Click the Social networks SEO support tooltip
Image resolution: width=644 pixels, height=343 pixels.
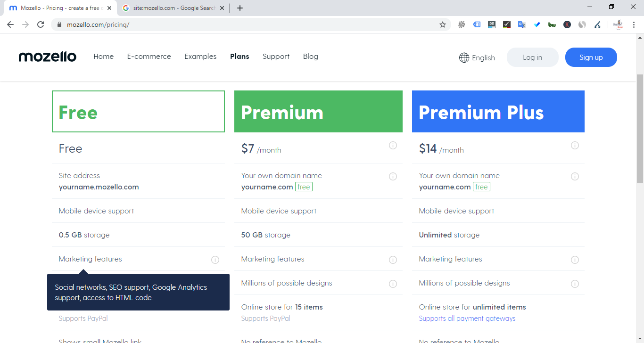click(138, 292)
